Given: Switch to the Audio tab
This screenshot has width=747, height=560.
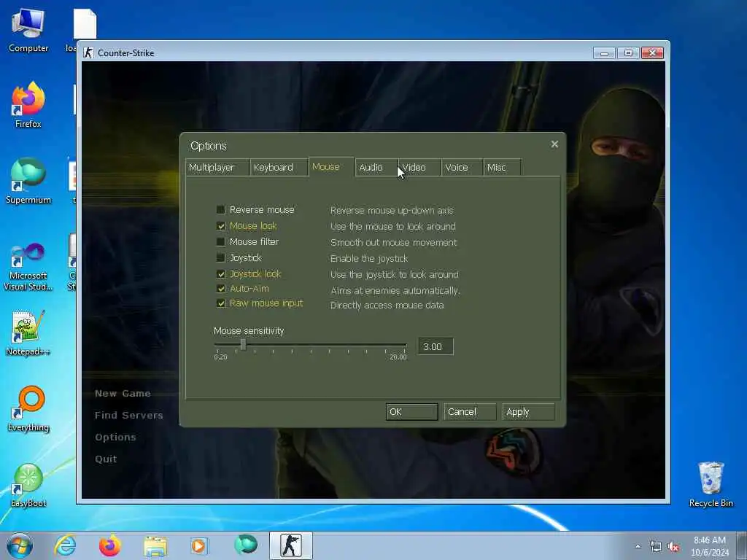Looking at the screenshot, I should pyautogui.click(x=376, y=167).
